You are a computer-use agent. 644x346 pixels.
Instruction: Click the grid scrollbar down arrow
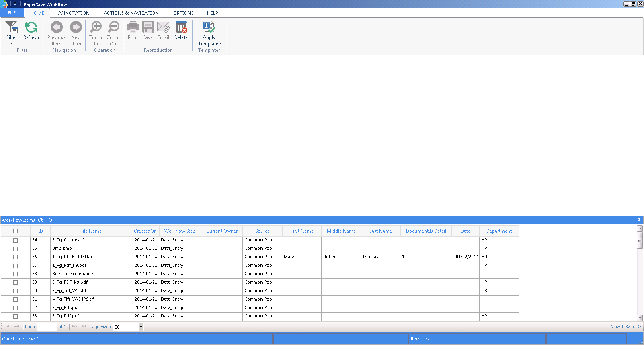(640, 318)
